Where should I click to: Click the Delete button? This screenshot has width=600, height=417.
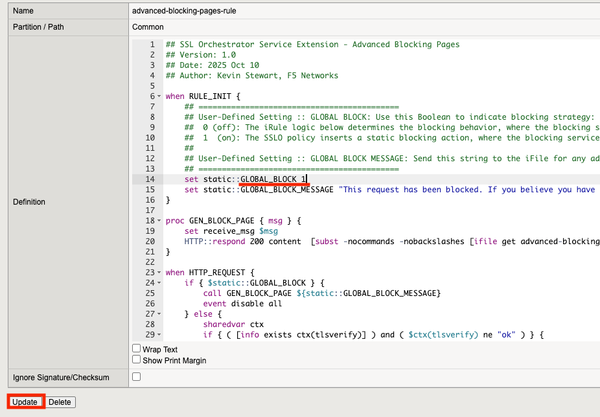click(61, 402)
